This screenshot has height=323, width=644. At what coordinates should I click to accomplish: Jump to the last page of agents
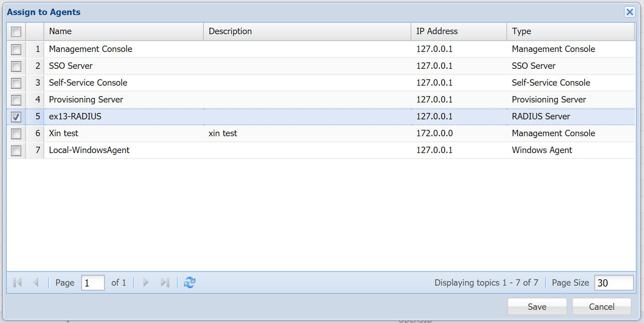pyautogui.click(x=165, y=283)
